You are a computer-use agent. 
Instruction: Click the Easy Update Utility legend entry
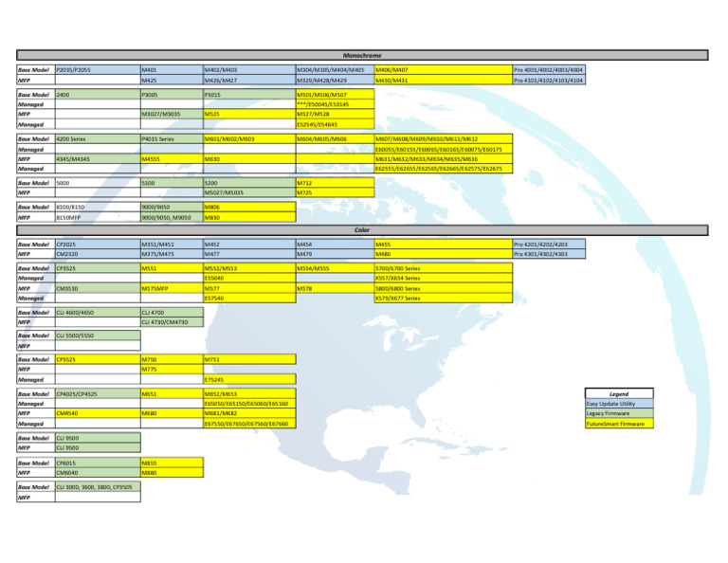click(619, 404)
